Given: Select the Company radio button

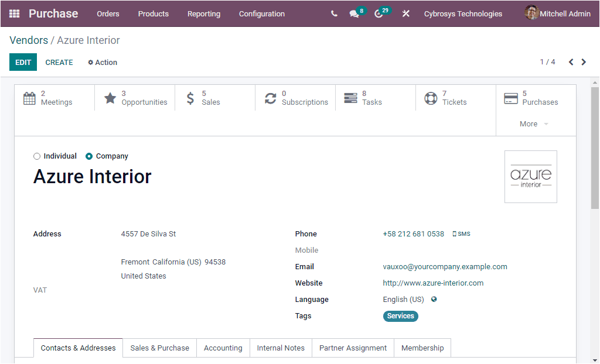Looking at the screenshot, I should coord(88,156).
